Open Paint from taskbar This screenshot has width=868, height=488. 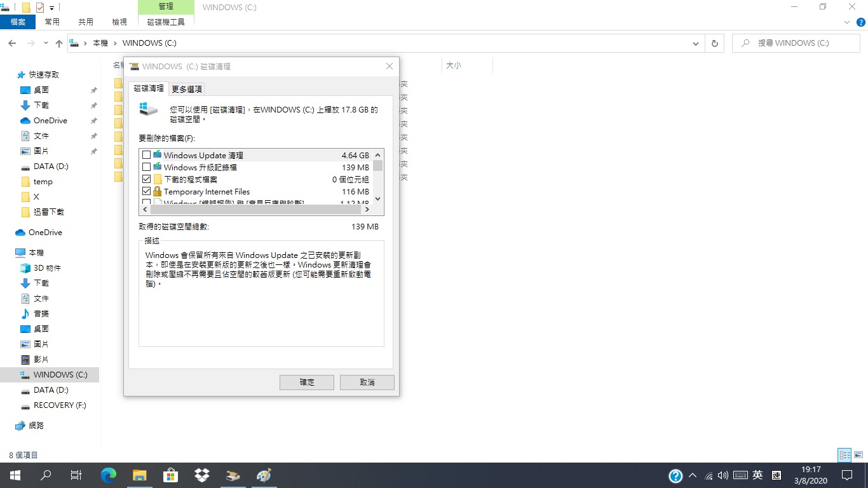tap(264, 475)
